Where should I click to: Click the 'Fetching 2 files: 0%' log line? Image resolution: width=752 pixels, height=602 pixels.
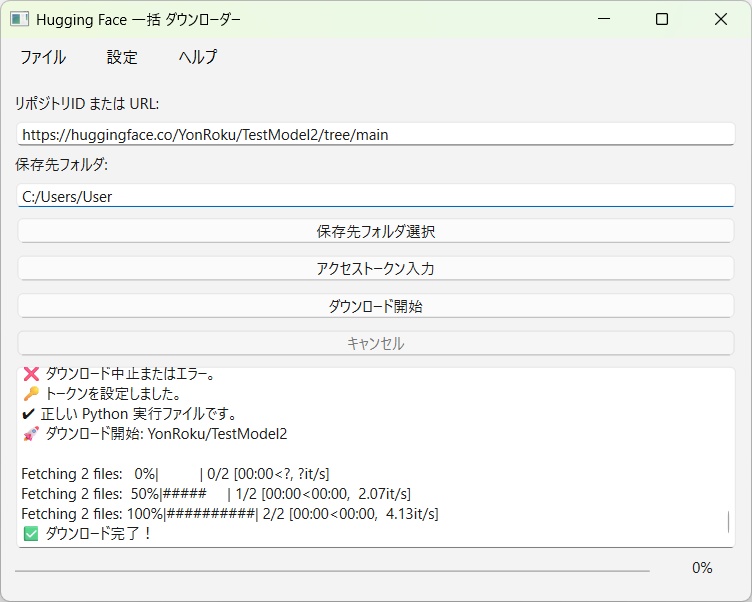pyautogui.click(x=175, y=473)
